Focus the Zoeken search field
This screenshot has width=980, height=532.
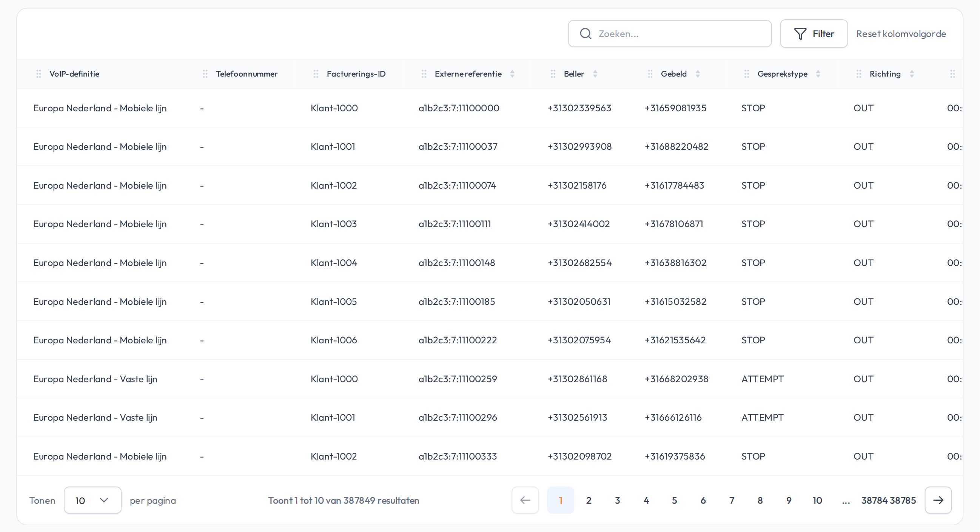(670, 34)
